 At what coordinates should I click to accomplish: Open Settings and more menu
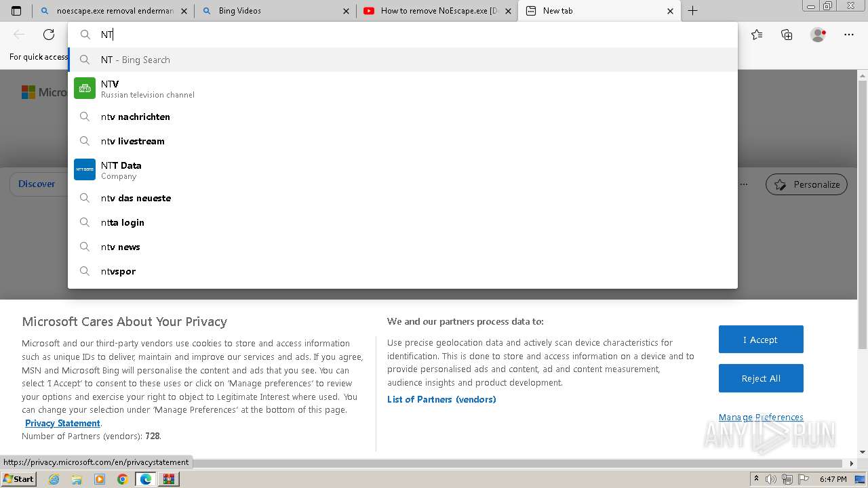tap(849, 35)
